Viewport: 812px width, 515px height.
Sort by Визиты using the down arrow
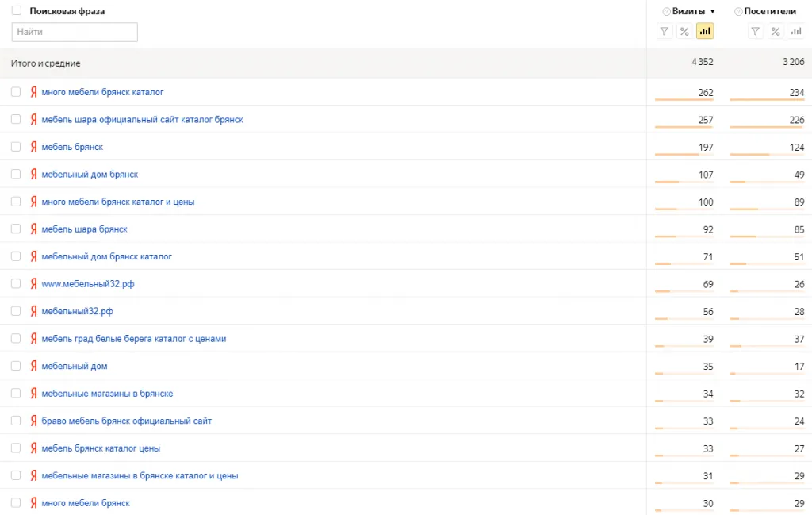pos(713,11)
